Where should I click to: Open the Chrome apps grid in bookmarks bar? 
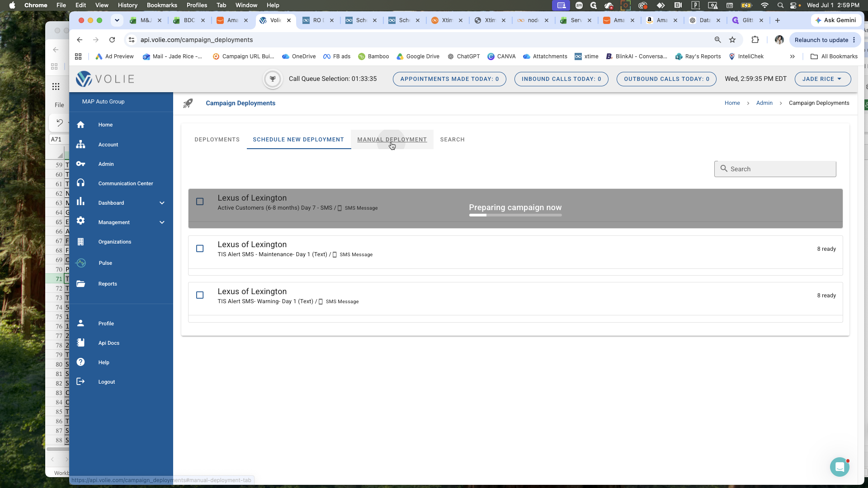[78, 56]
